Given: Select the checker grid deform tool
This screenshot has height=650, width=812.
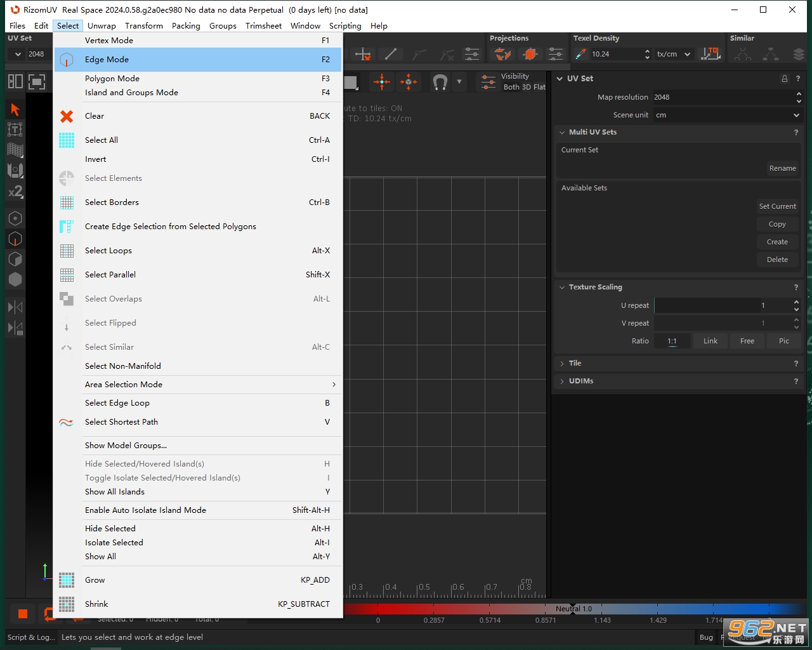Looking at the screenshot, I should (x=15, y=150).
